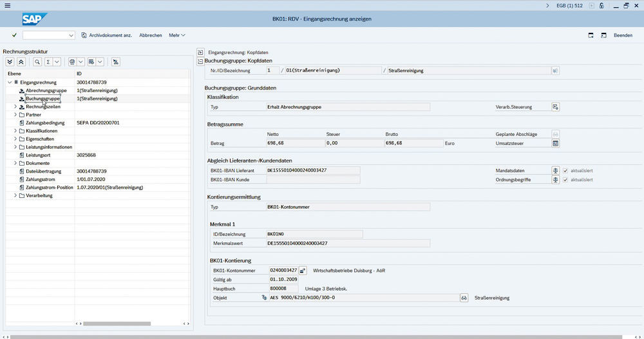Click the Mandatsdaten icon button
The width and height of the screenshot is (644, 339).
point(556,171)
